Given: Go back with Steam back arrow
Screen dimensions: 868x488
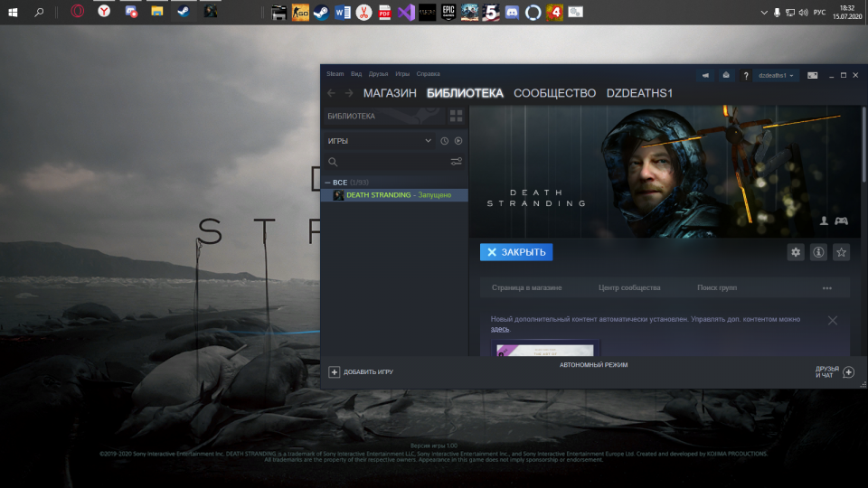Looking at the screenshot, I should 331,93.
